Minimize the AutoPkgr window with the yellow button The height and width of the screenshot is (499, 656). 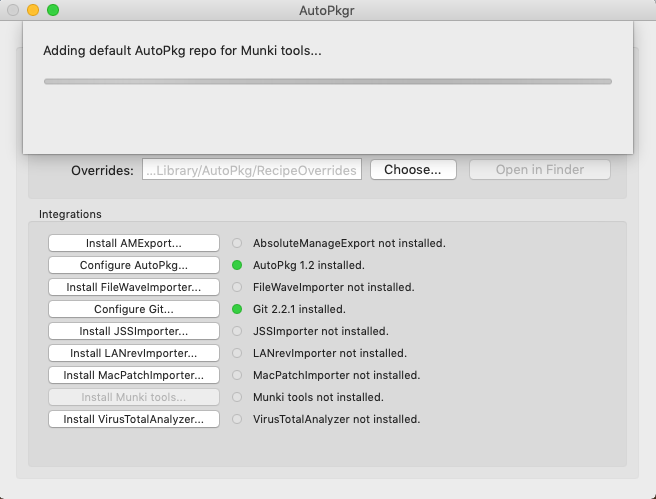point(33,10)
